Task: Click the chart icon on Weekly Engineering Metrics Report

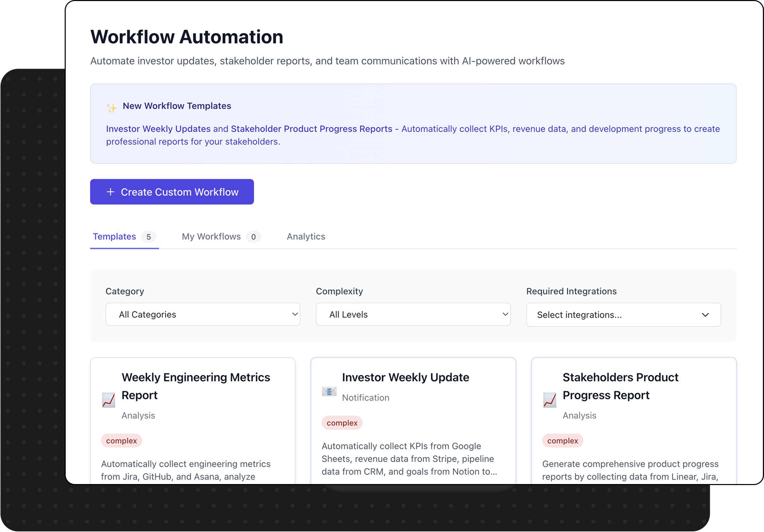Action: 109,400
